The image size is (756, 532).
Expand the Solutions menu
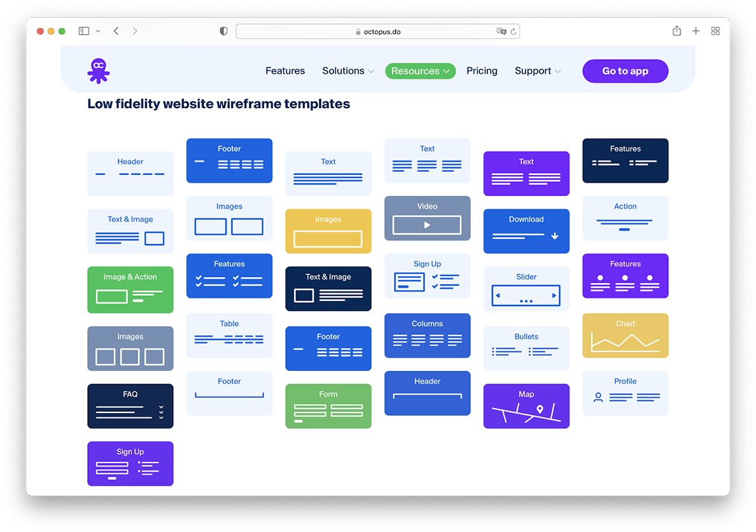click(347, 71)
